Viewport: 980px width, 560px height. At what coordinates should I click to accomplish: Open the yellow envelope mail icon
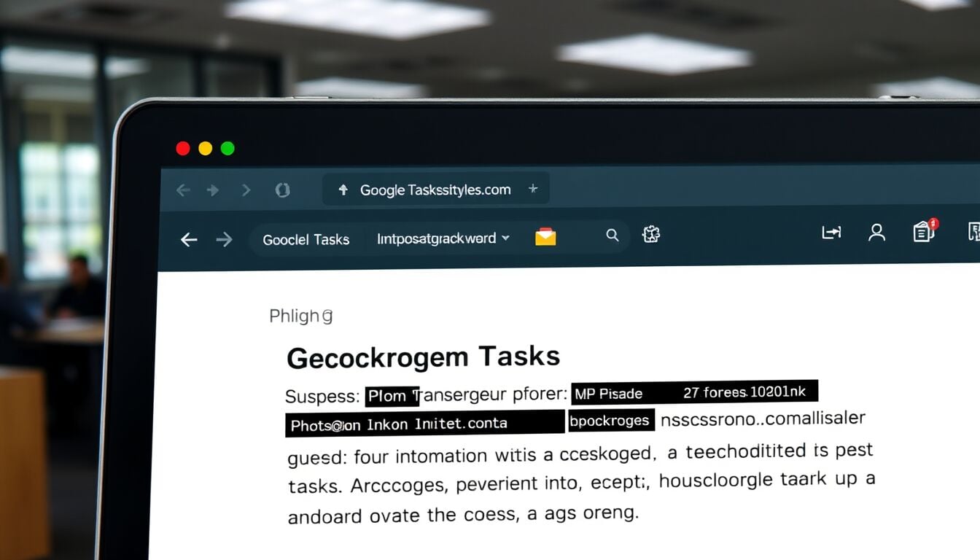pos(545,237)
